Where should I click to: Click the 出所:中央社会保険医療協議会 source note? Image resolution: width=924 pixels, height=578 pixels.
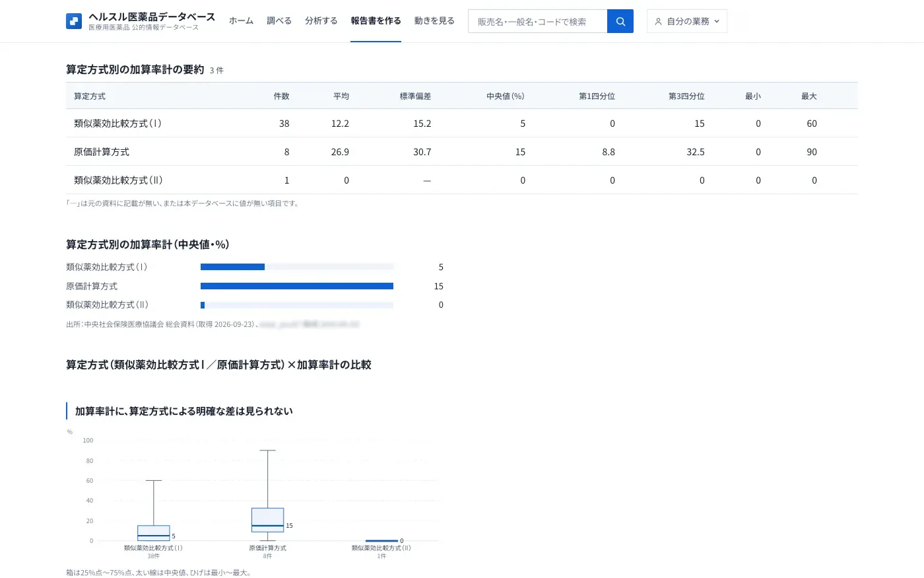(x=213, y=324)
